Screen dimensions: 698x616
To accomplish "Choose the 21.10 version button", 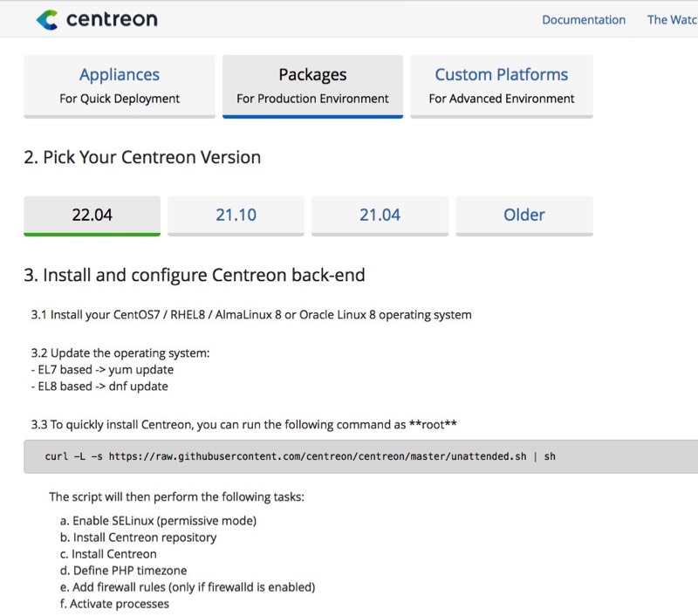I will (236, 215).
